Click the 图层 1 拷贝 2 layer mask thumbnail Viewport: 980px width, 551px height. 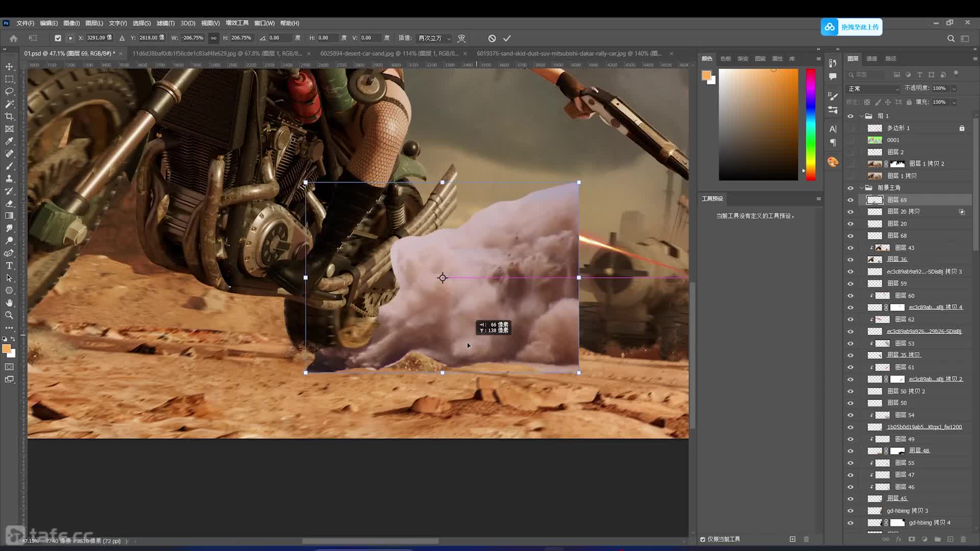coord(897,164)
